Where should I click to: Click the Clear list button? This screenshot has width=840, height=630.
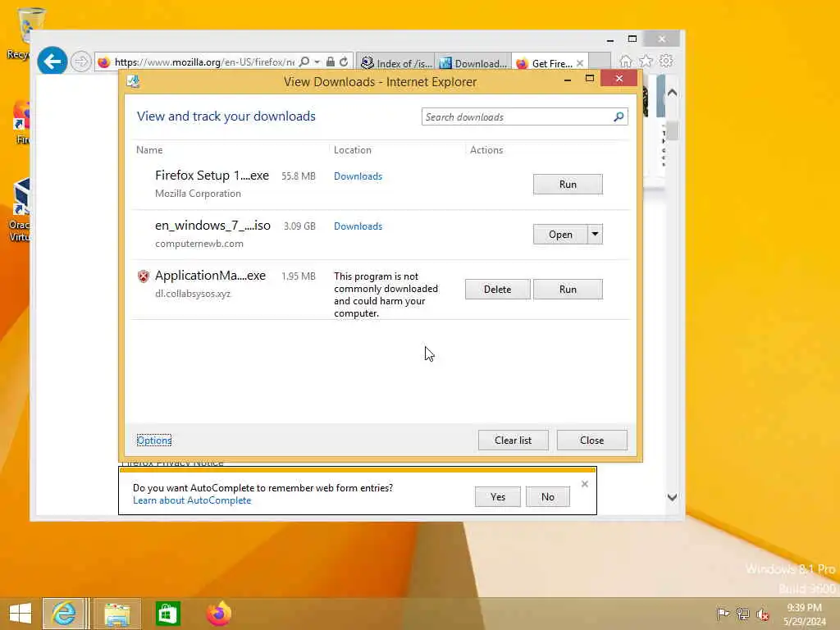click(514, 440)
